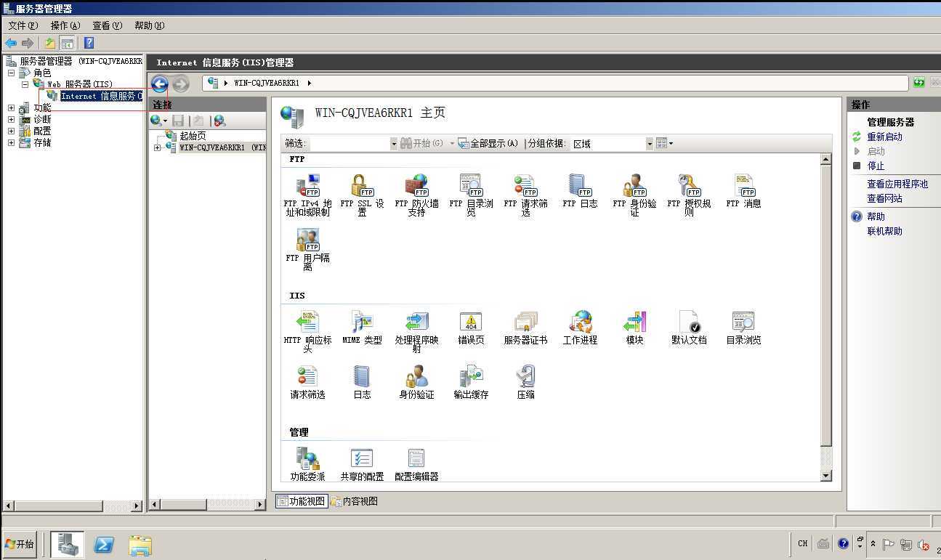941x560 pixels.
Task: Open the 联机帮助 link
Action: (x=884, y=231)
